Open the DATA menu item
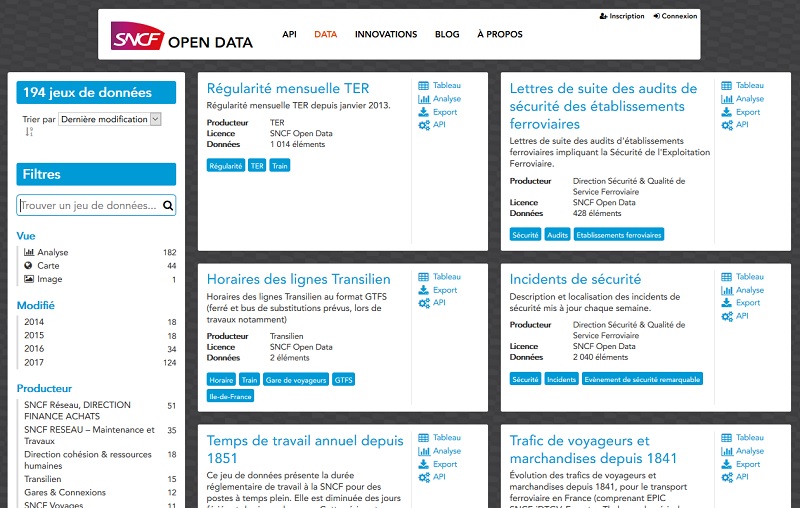 click(326, 34)
